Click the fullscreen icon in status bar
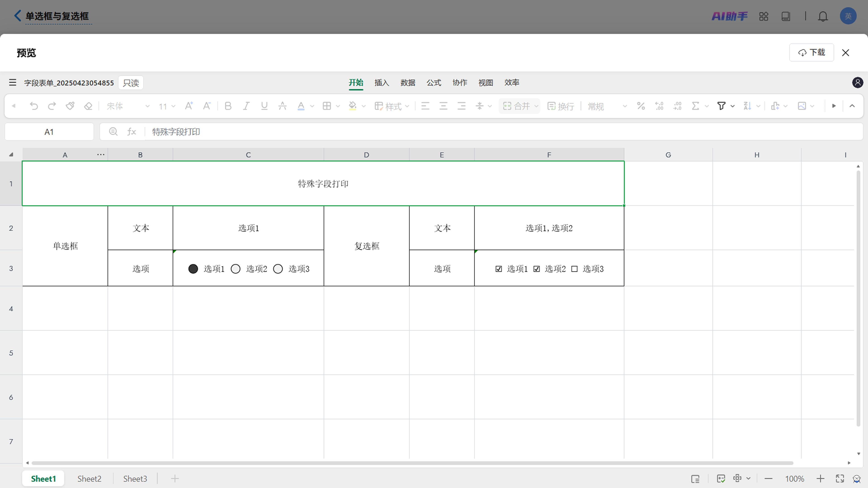Viewport: 868px width, 488px height. point(840,479)
